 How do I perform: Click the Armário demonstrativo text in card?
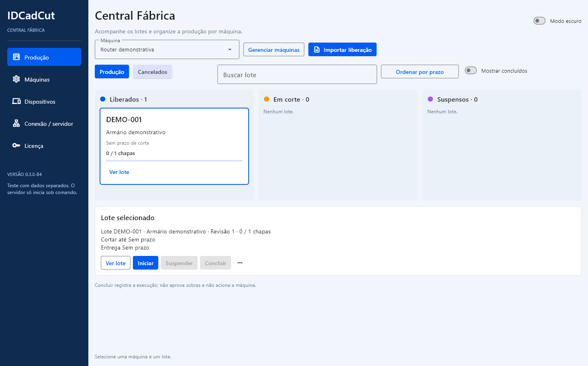(136, 132)
